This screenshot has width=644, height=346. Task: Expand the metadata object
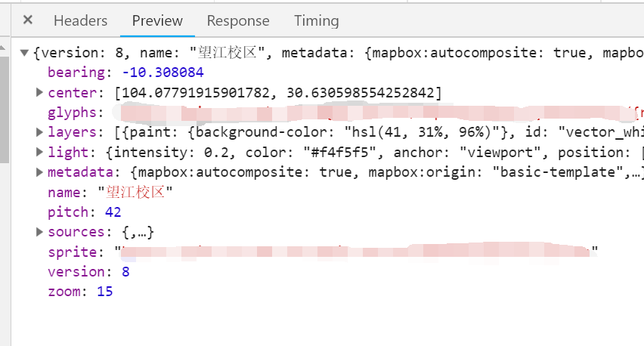point(39,172)
